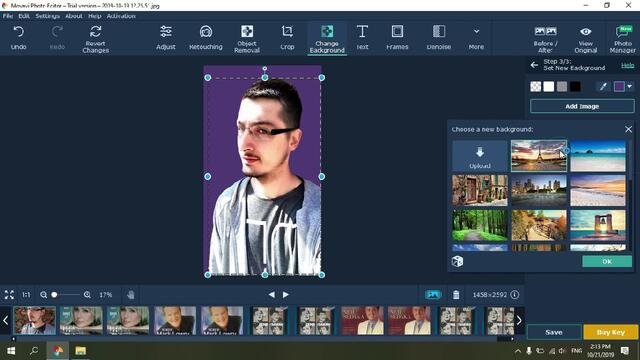This screenshot has height=360, width=640.
Task: Click the zoom in magnifier
Action: coord(87,295)
